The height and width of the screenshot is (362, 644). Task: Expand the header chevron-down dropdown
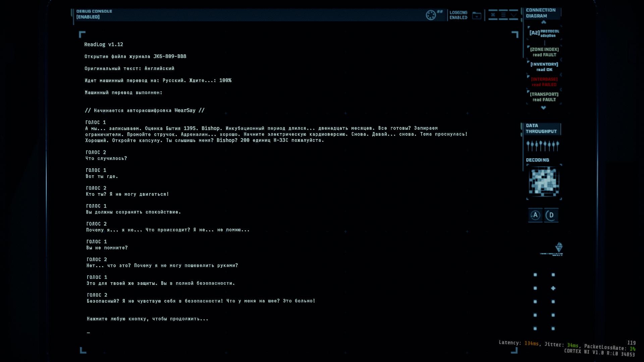tap(514, 15)
